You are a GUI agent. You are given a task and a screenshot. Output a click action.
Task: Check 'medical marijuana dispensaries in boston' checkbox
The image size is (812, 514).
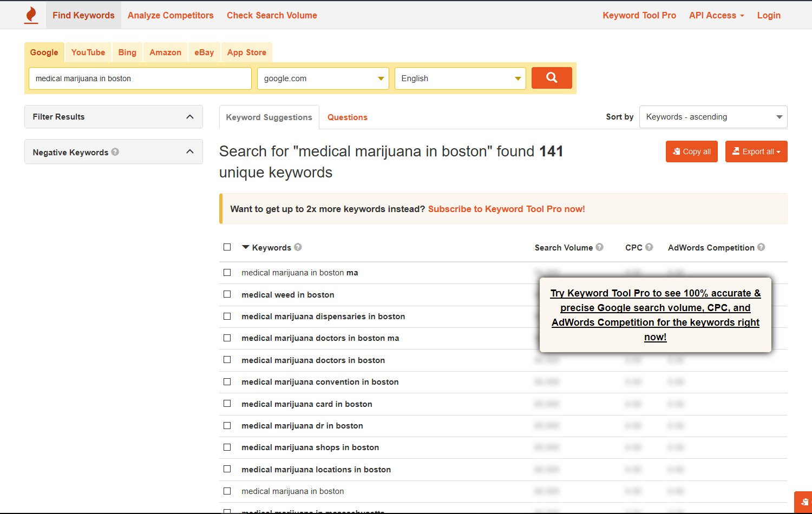point(227,316)
